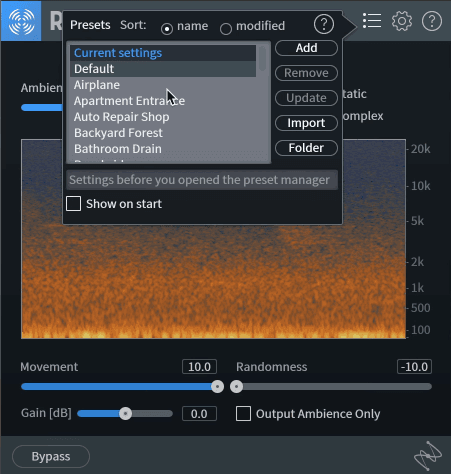
Task: Click the Movement value field
Action: pyautogui.click(x=199, y=367)
